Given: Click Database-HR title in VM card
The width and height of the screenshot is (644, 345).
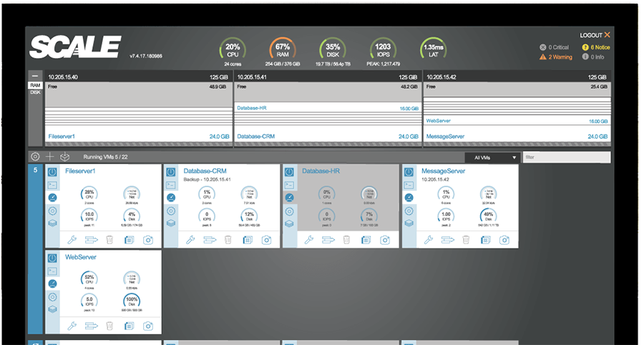Looking at the screenshot, I should coord(321,171).
